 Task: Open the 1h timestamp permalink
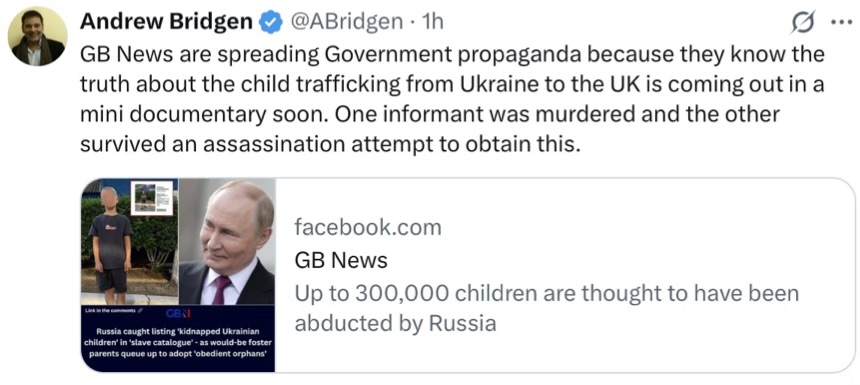click(x=431, y=22)
